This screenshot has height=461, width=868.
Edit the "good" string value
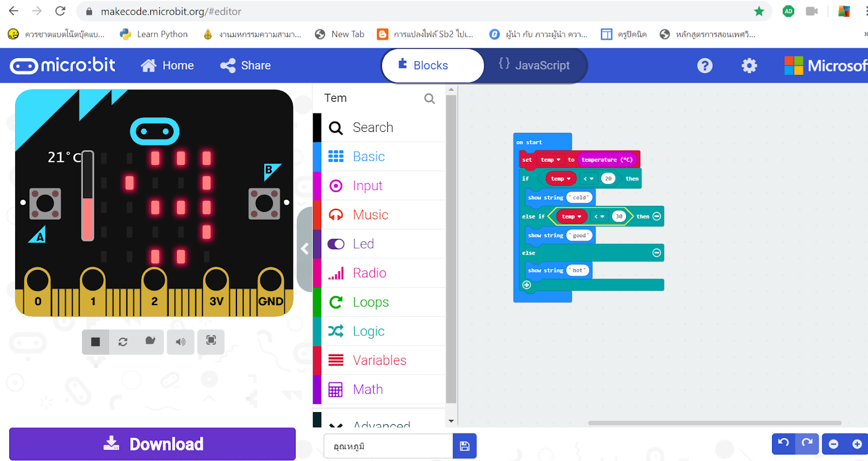[579, 236]
